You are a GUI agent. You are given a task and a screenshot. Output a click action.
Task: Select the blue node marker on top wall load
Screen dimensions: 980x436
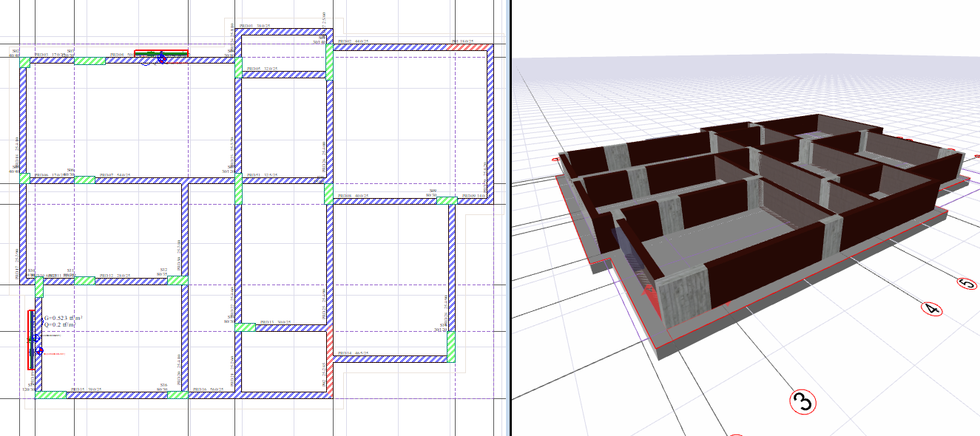[161, 58]
